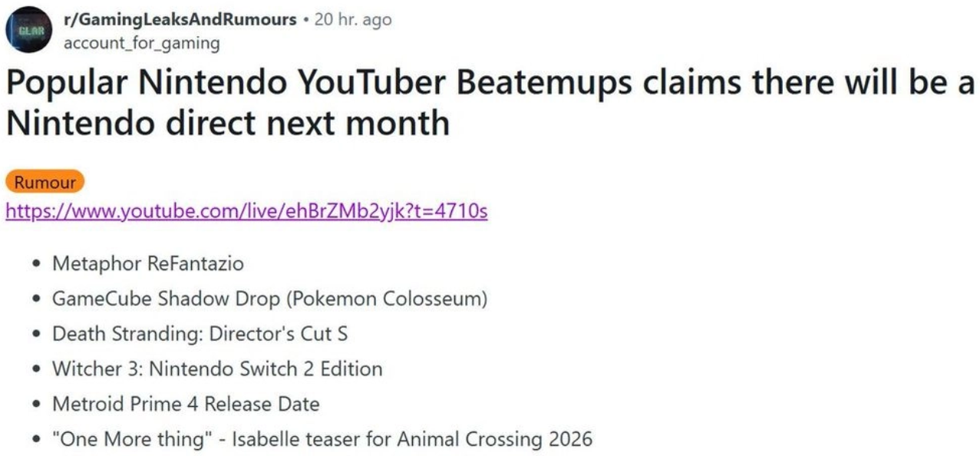Click the bullet dot before GameCube Shadow Drop
This screenshot has width=980, height=456.
point(37,299)
